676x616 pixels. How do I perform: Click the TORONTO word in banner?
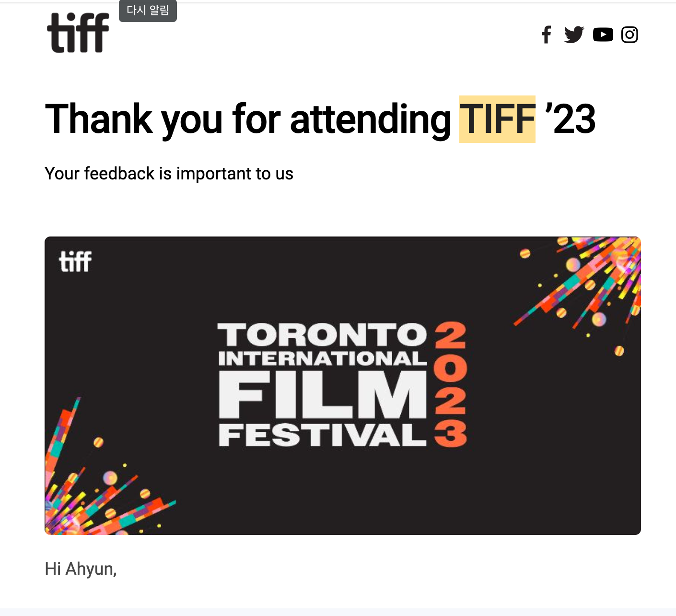click(322, 334)
